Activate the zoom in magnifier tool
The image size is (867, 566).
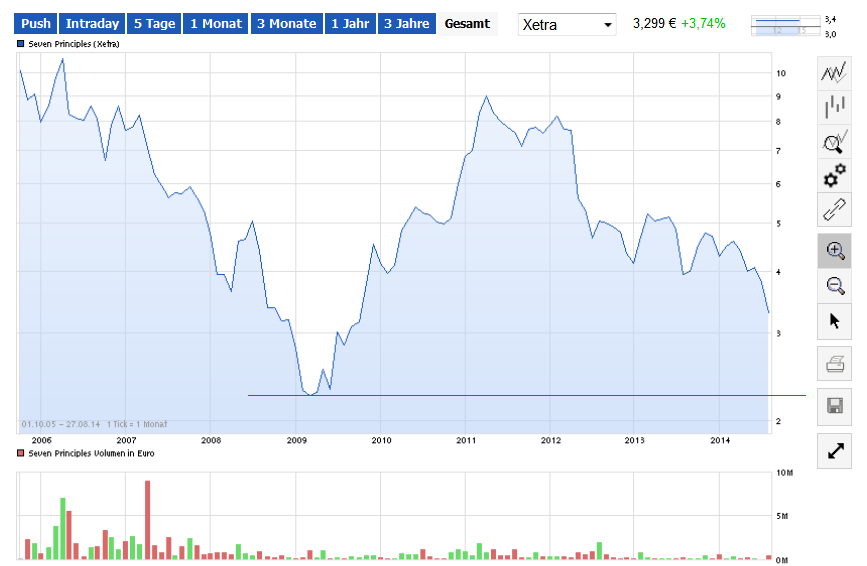coord(835,251)
